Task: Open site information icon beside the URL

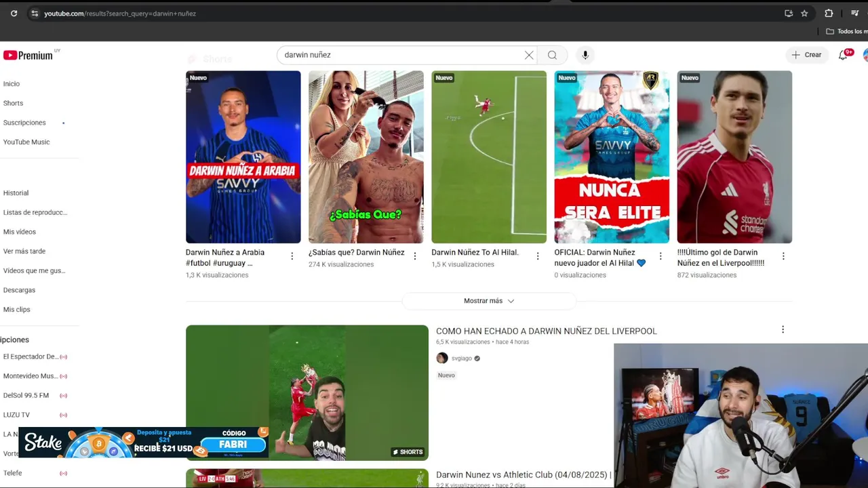Action: click(x=35, y=14)
